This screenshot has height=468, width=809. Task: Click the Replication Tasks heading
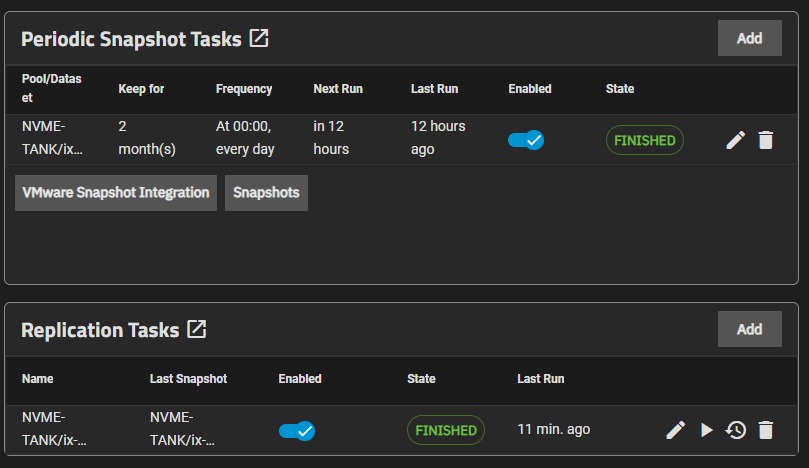(100, 330)
